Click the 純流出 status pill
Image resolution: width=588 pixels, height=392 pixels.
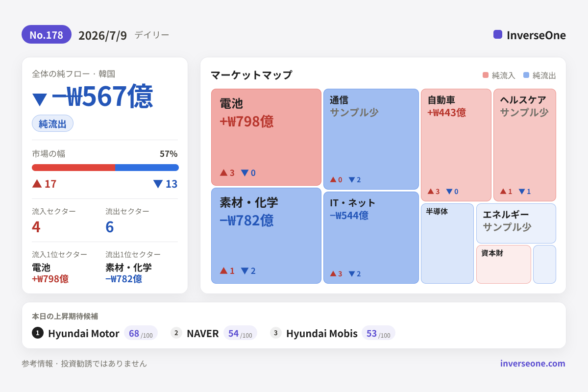click(52, 123)
